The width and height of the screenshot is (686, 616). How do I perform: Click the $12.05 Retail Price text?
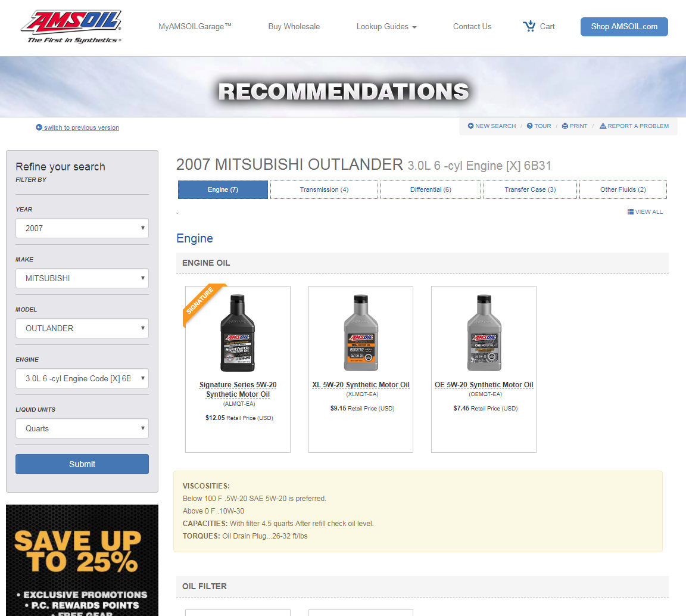[239, 418]
